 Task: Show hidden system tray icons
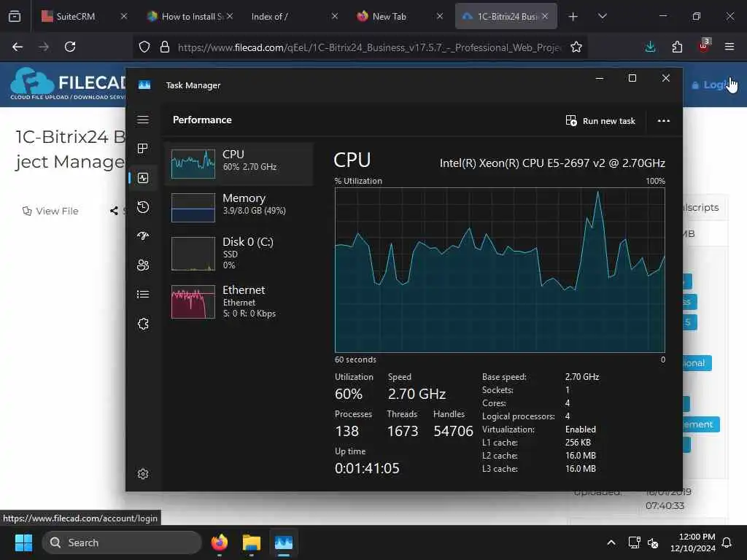click(x=611, y=542)
